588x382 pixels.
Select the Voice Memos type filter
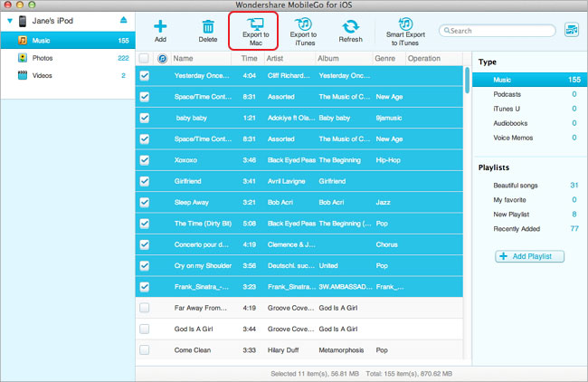coord(529,138)
